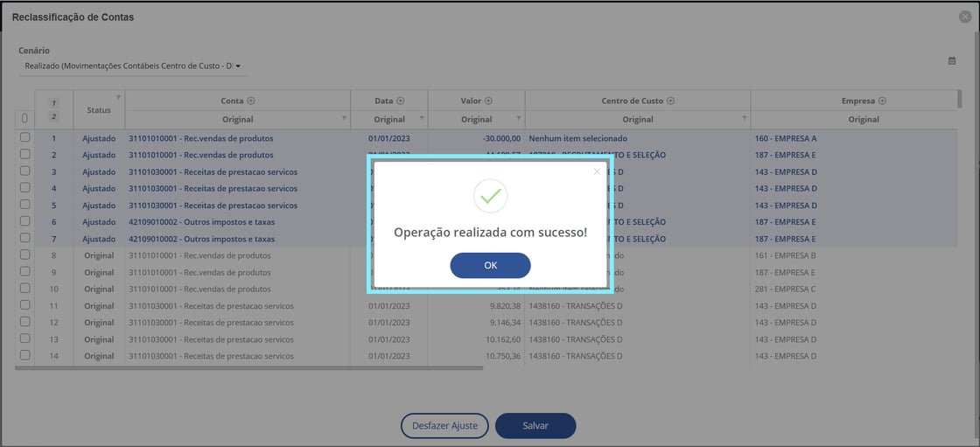Click the account text in row 6
Viewport: 980px width, 447px height.
[x=201, y=222]
